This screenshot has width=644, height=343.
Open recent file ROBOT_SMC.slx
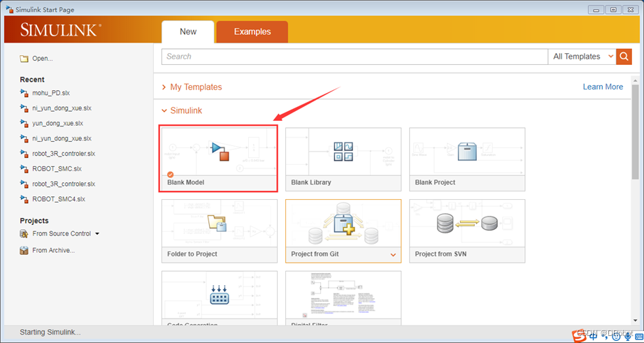pos(57,168)
